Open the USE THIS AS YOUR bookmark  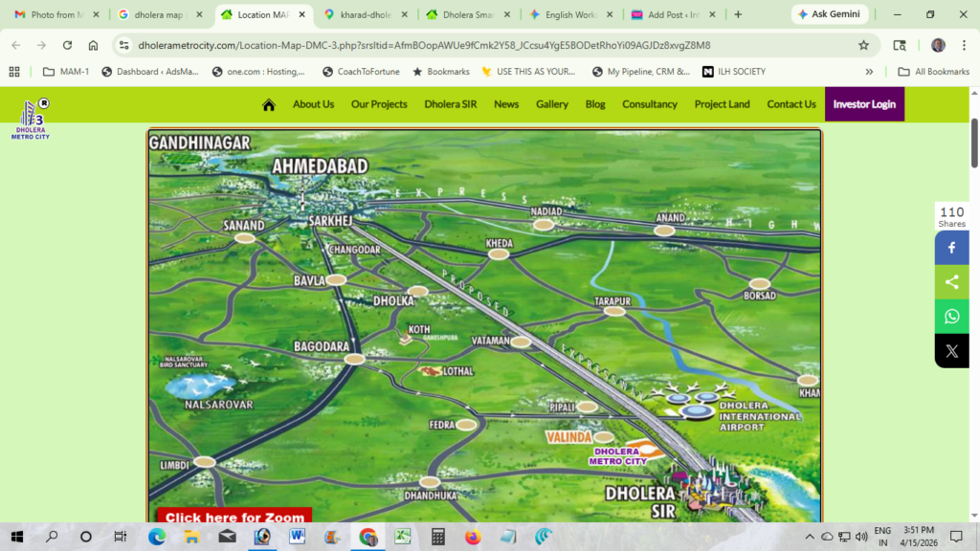(x=528, y=72)
